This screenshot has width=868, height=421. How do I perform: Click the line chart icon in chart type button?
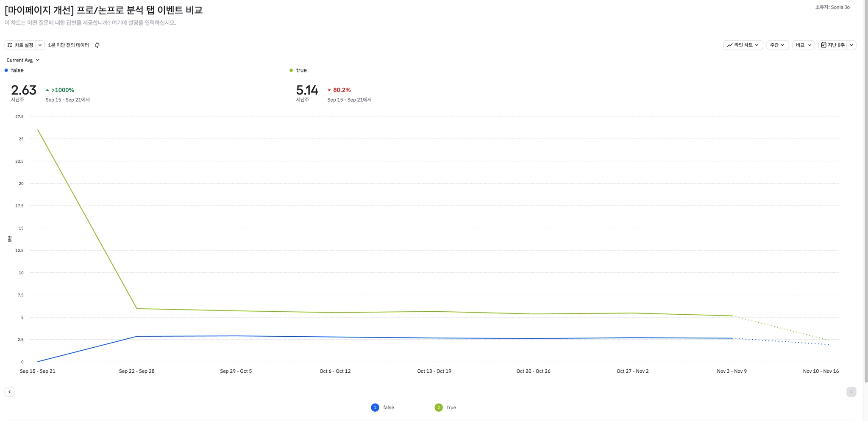pyautogui.click(x=730, y=45)
